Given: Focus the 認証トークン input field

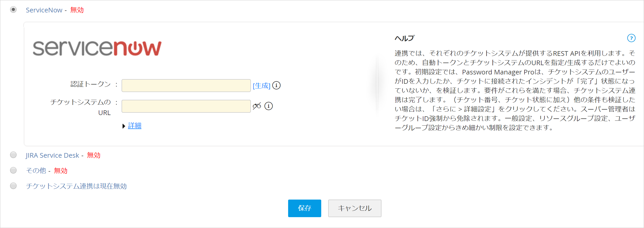Looking at the screenshot, I should tap(186, 86).
